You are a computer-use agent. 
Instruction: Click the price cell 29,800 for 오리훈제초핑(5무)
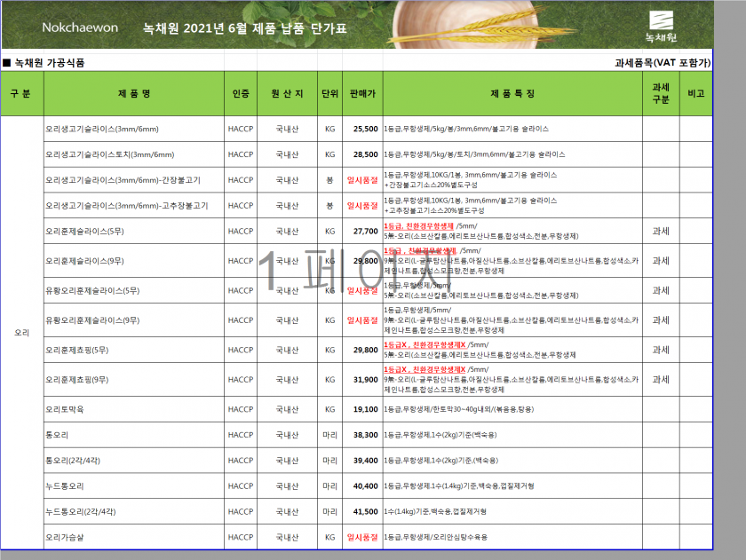coord(362,351)
